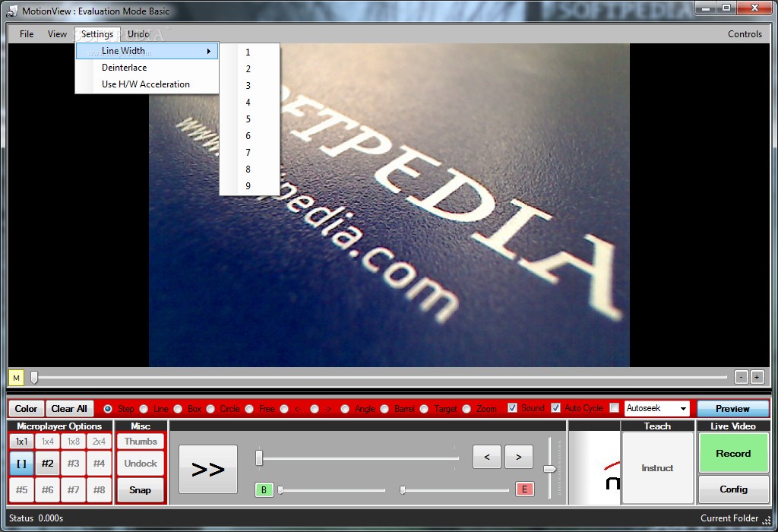The width and height of the screenshot is (778, 532).
Task: Select microplayer #4
Action: 100,464
